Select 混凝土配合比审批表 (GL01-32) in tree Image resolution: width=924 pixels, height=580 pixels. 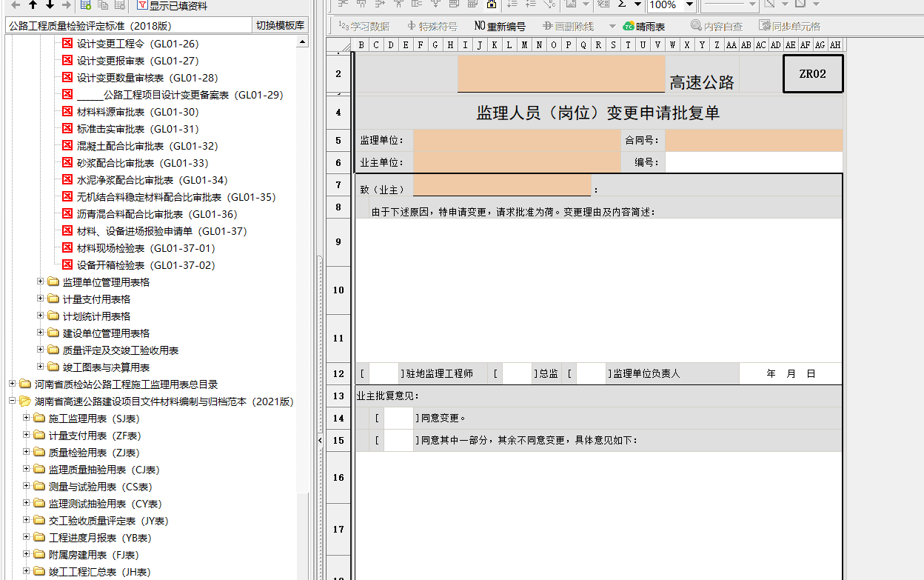[x=147, y=146]
